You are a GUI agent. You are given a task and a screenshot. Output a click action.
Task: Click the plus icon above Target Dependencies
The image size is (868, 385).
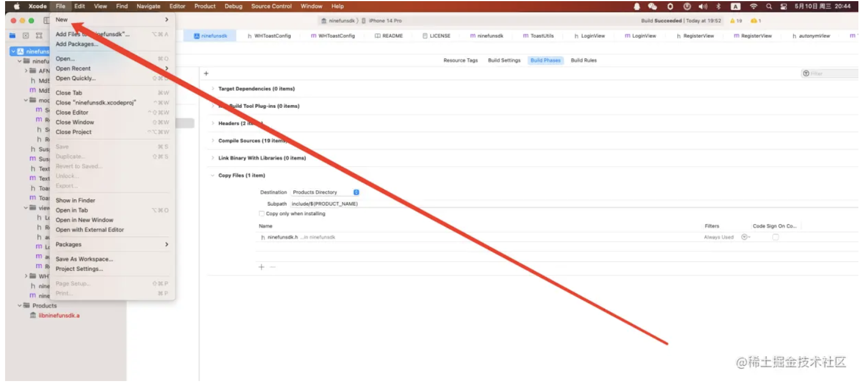coord(206,73)
